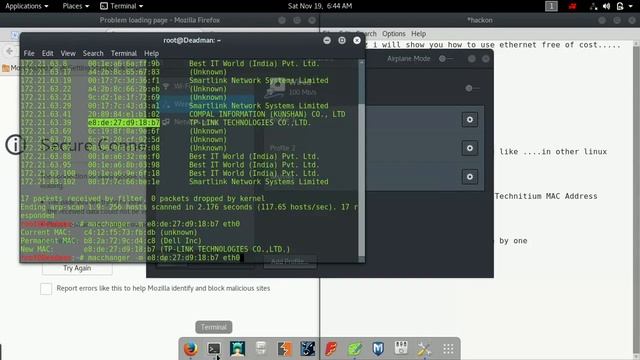Toggle the wired connection switch in Network settings
Image resolution: width=640 pixels, height=360 pixels.
[x=472, y=88]
